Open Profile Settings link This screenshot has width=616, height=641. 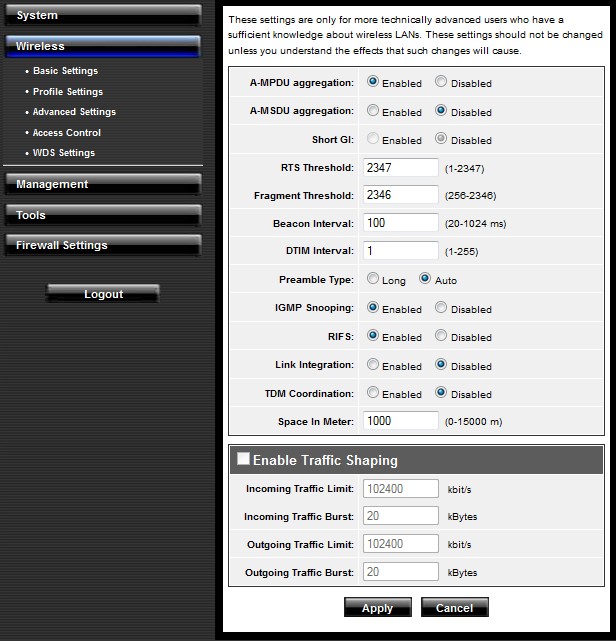coord(68,92)
